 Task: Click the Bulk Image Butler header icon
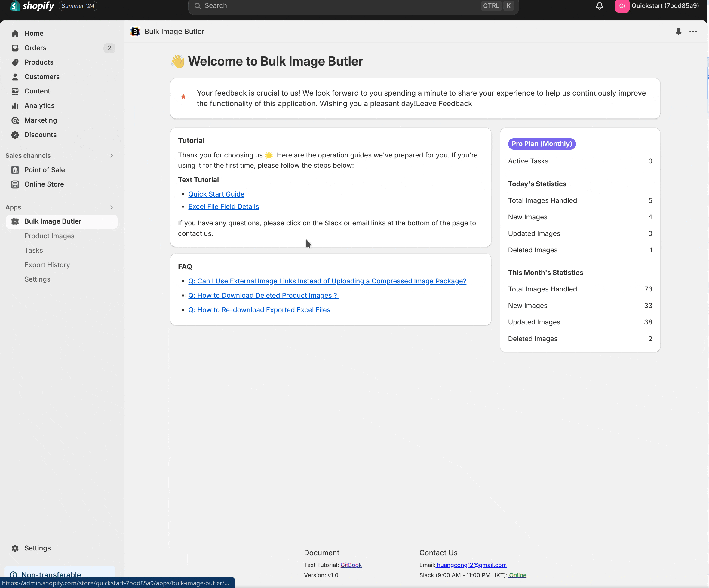(x=135, y=31)
